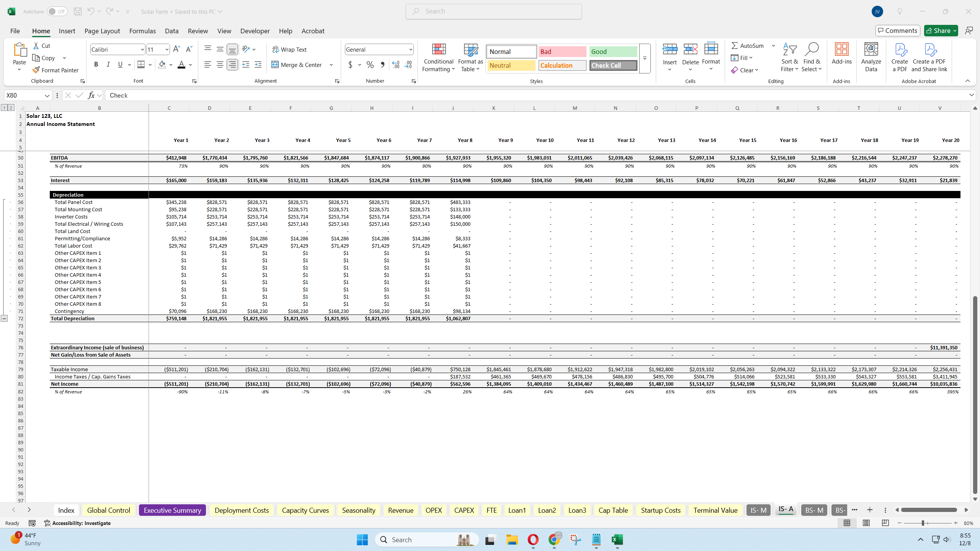Apply percent style
Image resolution: width=980 pixels, height=551 pixels.
coord(370,65)
